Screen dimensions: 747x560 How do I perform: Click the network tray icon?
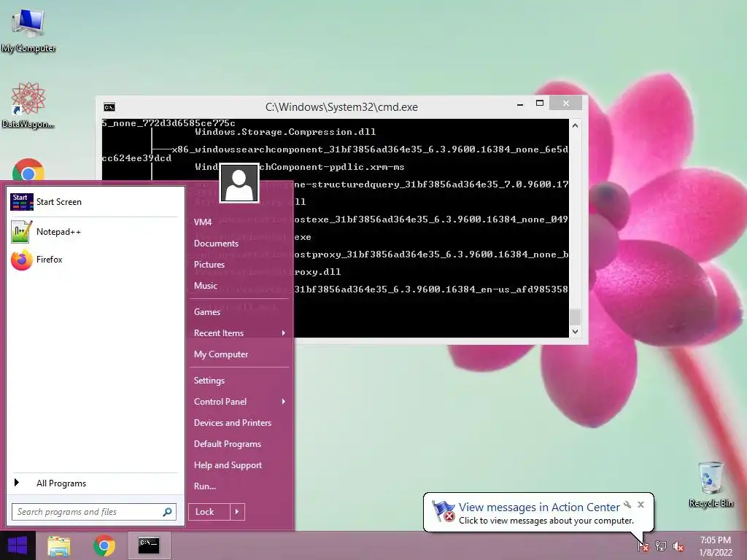click(661, 545)
